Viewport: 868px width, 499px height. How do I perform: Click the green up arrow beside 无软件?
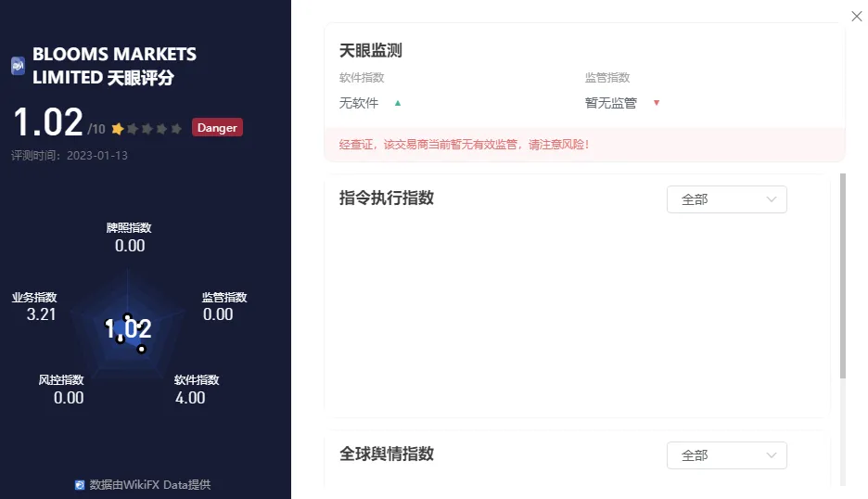click(x=398, y=103)
